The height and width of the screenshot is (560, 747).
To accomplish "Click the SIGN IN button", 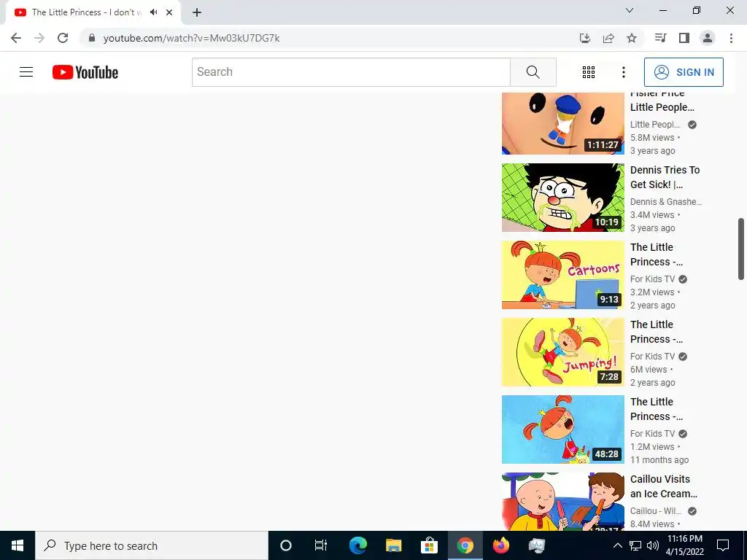I will [x=684, y=72].
